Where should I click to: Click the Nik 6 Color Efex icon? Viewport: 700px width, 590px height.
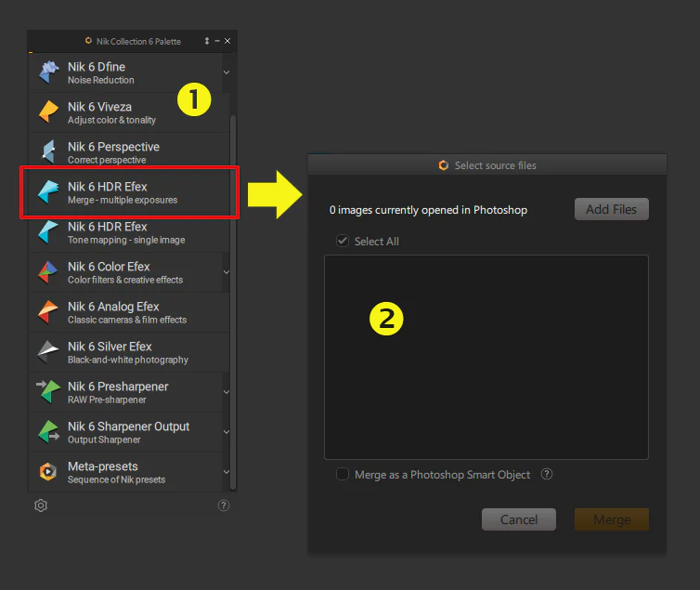tap(48, 272)
